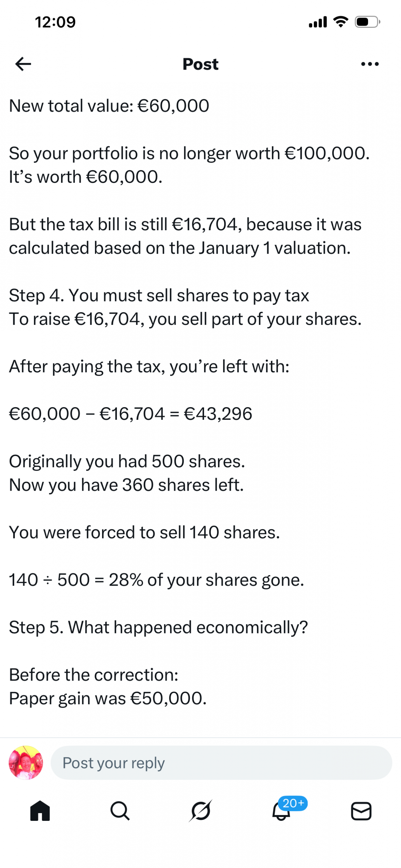
Task: Tap the "Step 5. What happened economically?" line
Action: [158, 627]
